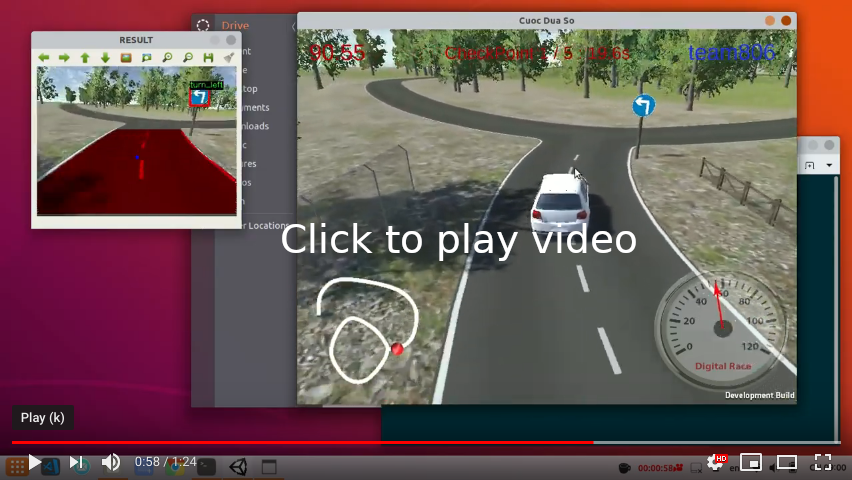Open Unity icon in the dock

[x=238, y=466]
